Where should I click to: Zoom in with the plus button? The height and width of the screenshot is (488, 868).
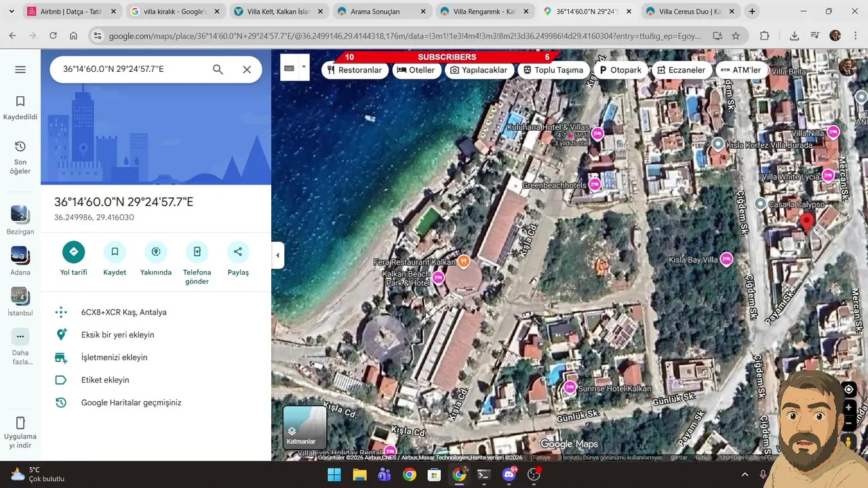[848, 408]
